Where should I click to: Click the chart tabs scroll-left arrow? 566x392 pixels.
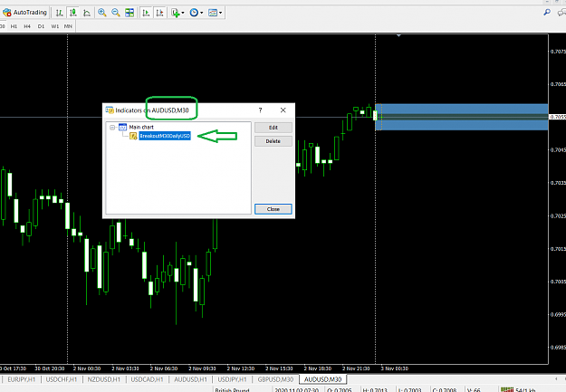tap(556, 379)
